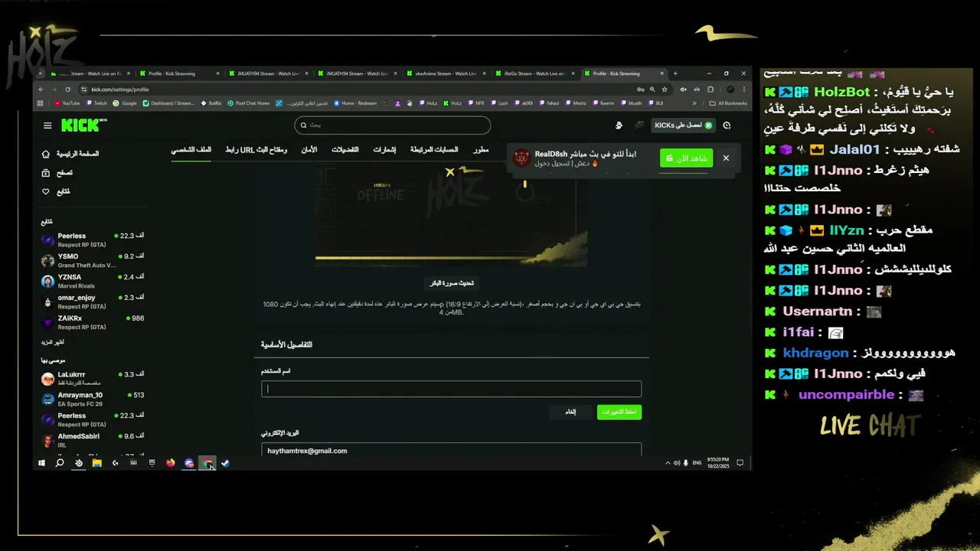Click the magnifier icon in Kick search bar
Screen dimensions: 980x551
[x=303, y=125]
